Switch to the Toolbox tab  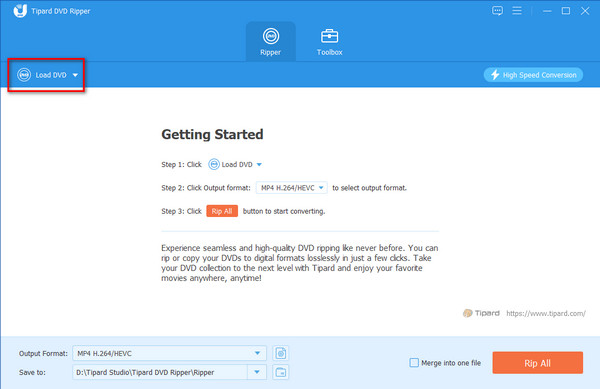329,42
